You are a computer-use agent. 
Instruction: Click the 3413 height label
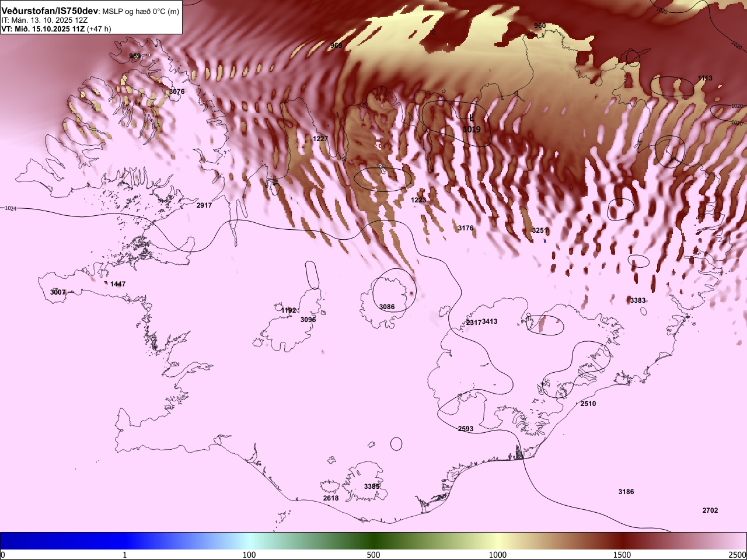(x=490, y=321)
